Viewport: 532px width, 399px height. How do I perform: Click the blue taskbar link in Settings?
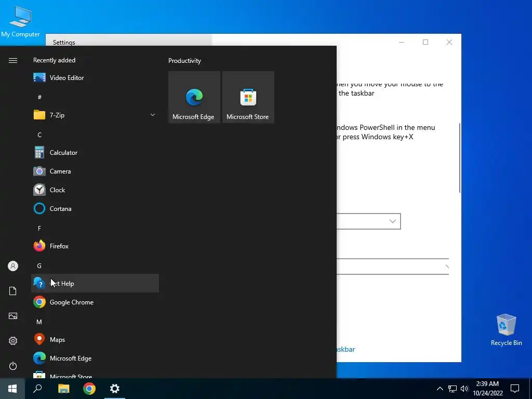[x=345, y=349]
